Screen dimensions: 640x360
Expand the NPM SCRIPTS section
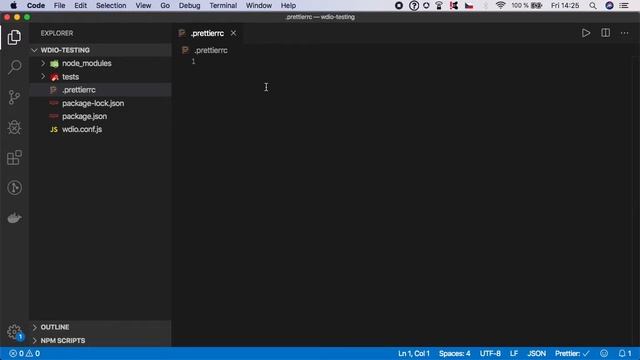point(35,340)
